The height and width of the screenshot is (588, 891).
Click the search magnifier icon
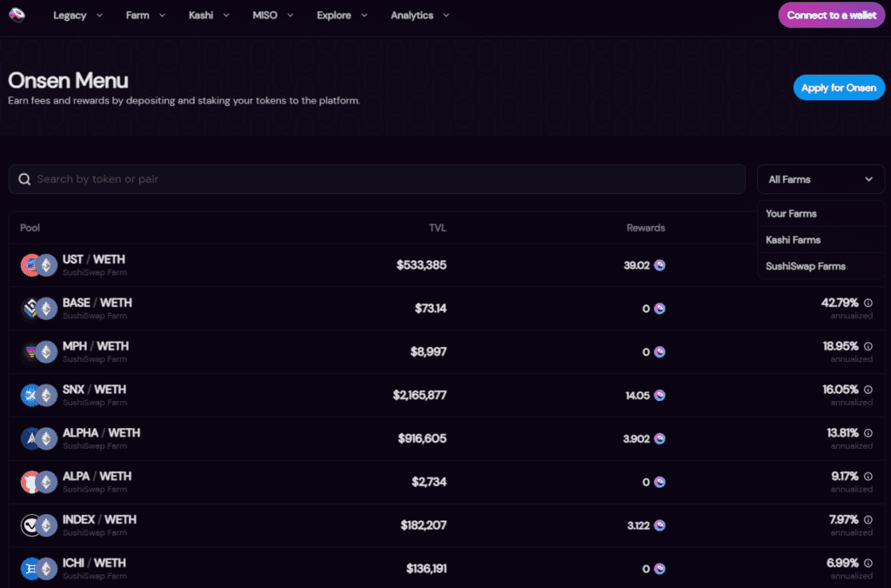point(24,179)
